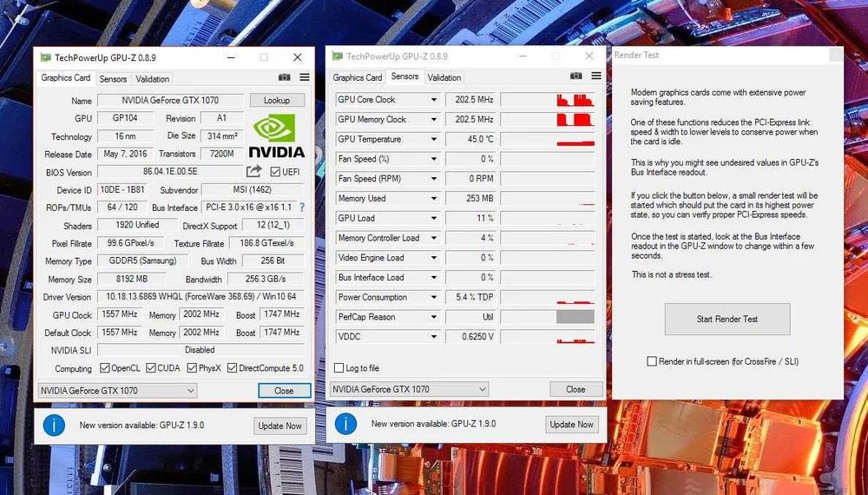The width and height of the screenshot is (868, 495).
Task: Open GPU Memory Clock sensor dropdown
Action: (434, 120)
